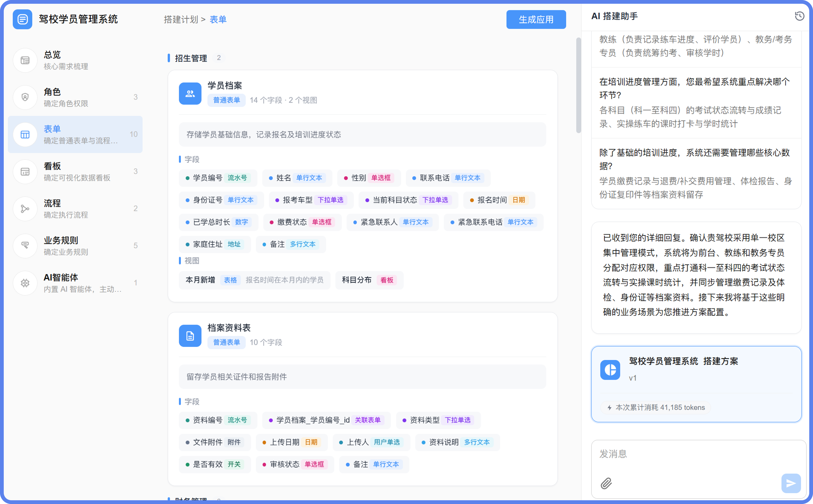The height and width of the screenshot is (504, 813).
Task: Select the 学员编号 流水号 field chip
Action: (x=218, y=178)
